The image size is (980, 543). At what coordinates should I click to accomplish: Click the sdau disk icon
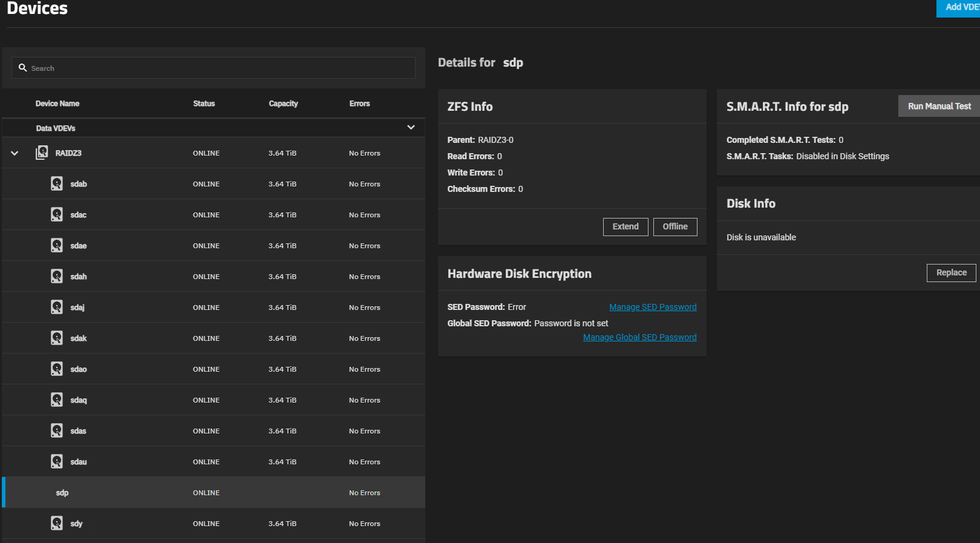coord(57,461)
